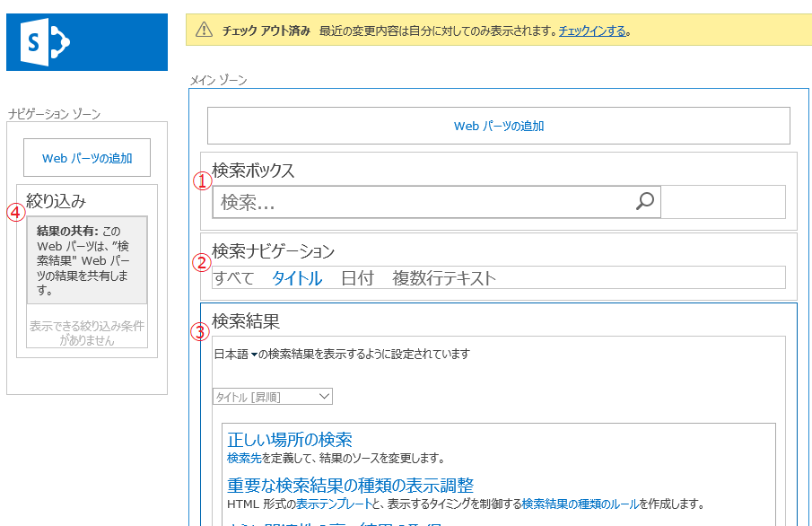
Task: Click the magnifier icon in the search box
Action: click(644, 202)
